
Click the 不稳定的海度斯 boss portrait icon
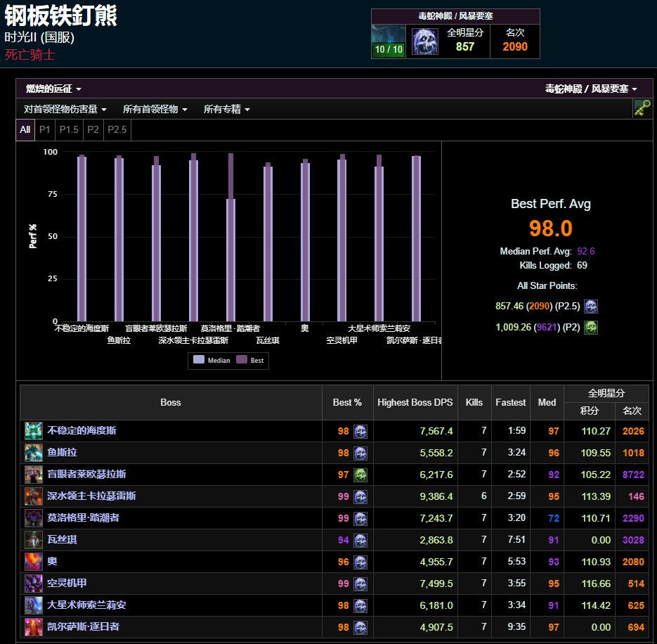pos(34,431)
